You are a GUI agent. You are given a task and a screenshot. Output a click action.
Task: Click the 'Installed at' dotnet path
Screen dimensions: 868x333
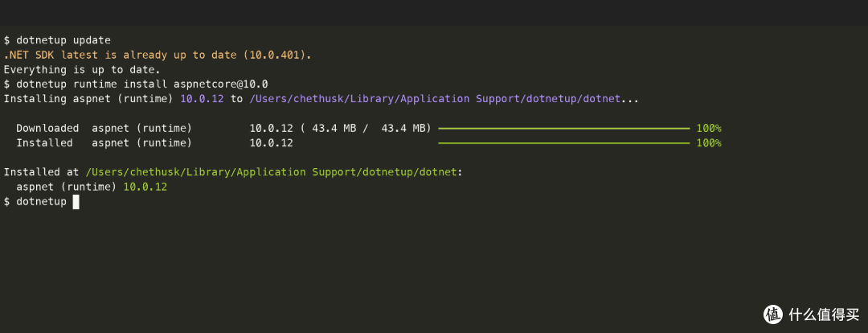tap(272, 172)
